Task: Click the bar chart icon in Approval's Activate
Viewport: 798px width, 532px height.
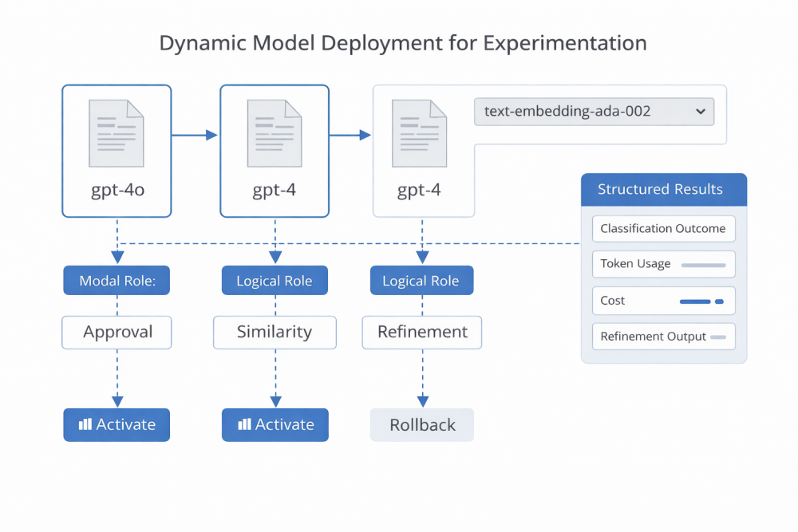Action: (85, 424)
